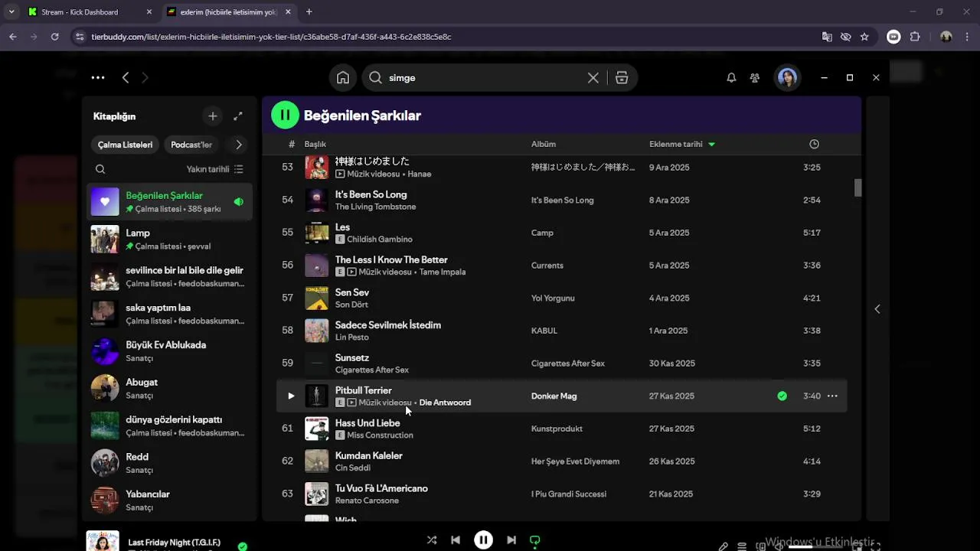This screenshot has width=980, height=551.
Task: Click the search magnifier beside 'simge'
Action: coord(375,77)
